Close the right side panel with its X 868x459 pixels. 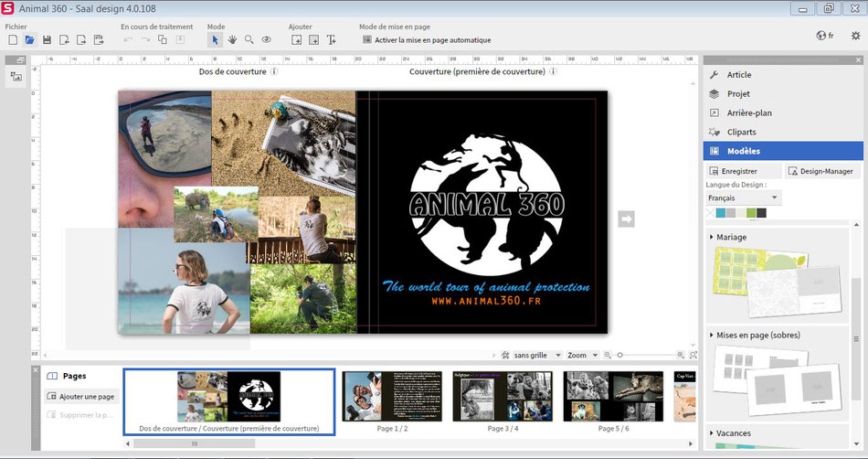(x=859, y=59)
